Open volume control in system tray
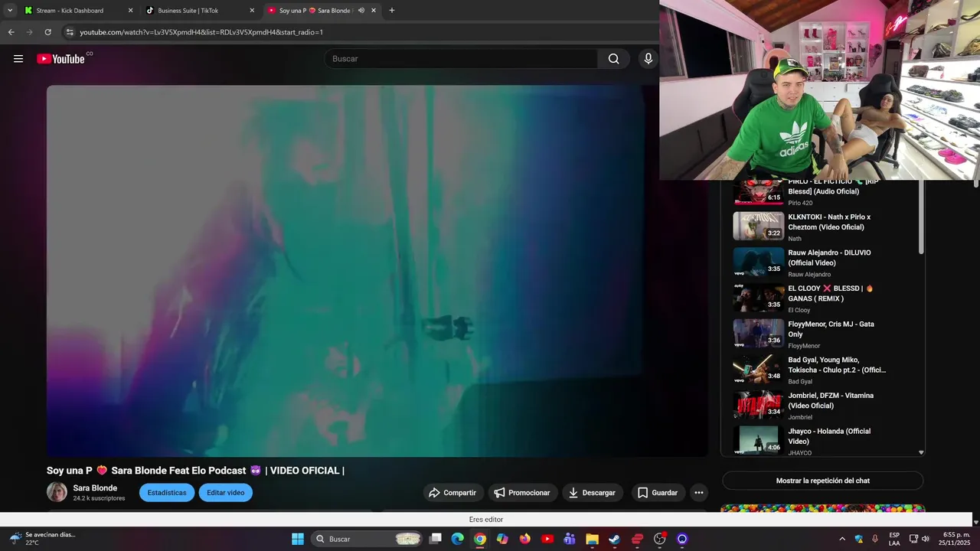 pos(926,539)
